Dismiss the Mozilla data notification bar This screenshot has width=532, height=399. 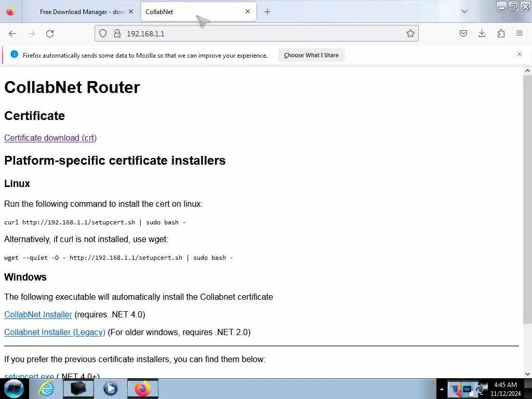tap(520, 54)
